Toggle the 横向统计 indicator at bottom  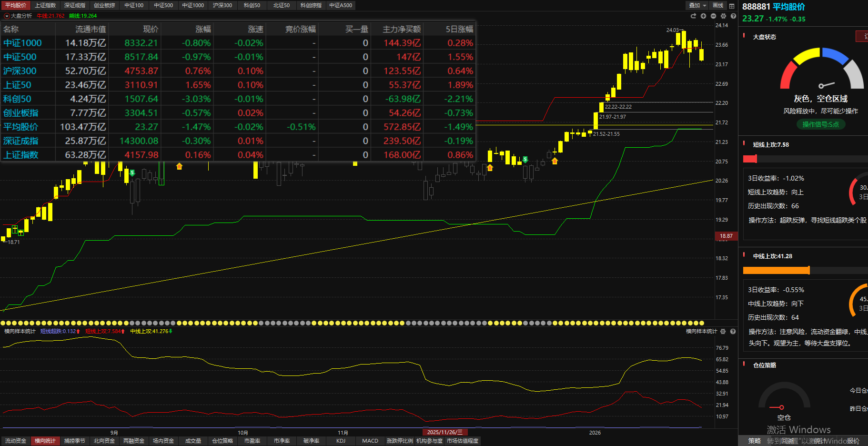point(45,441)
